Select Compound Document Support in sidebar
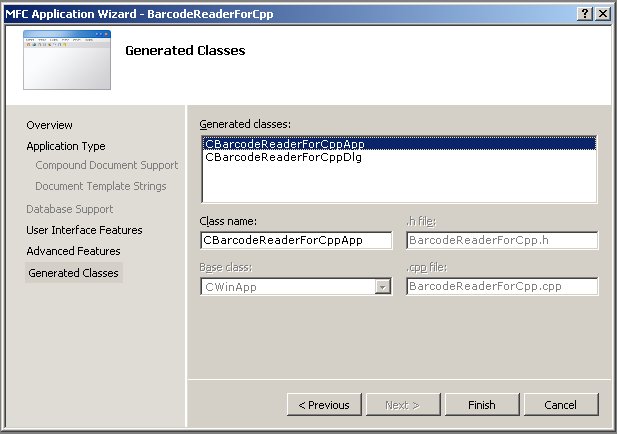617x434 pixels. (106, 165)
